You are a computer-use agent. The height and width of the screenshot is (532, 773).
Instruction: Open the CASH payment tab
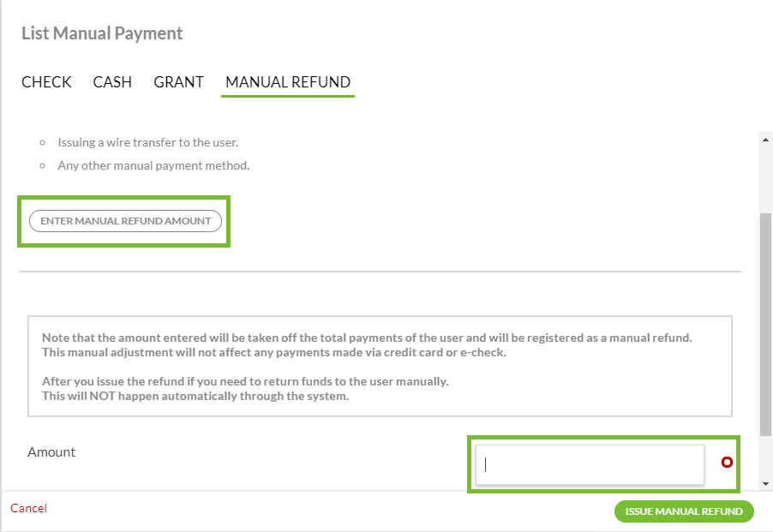click(112, 82)
